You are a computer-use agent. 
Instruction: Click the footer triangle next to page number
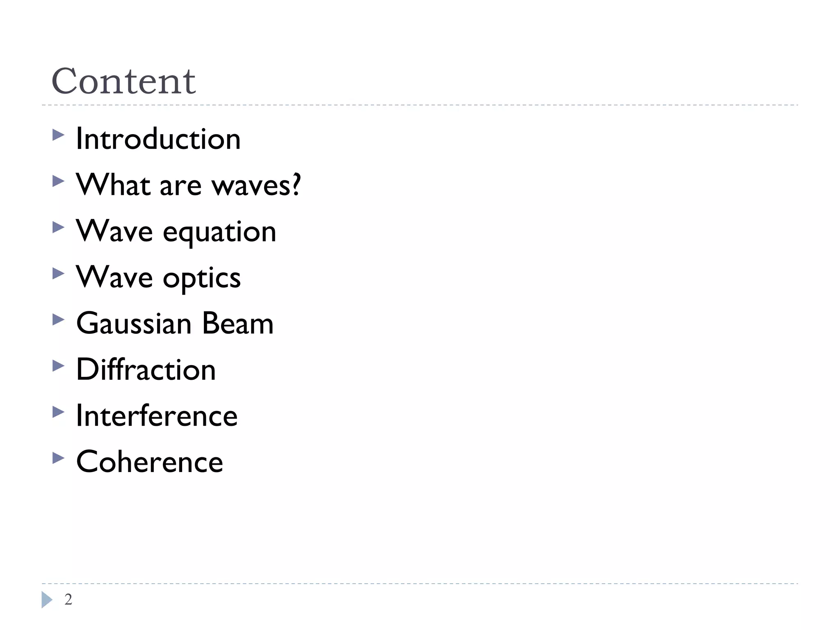[47, 600]
